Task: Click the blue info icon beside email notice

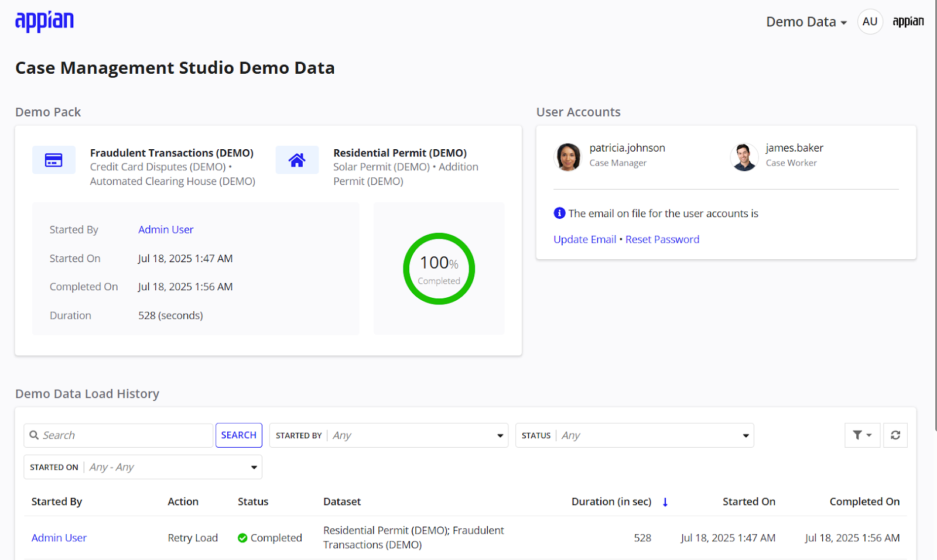Action: click(559, 213)
